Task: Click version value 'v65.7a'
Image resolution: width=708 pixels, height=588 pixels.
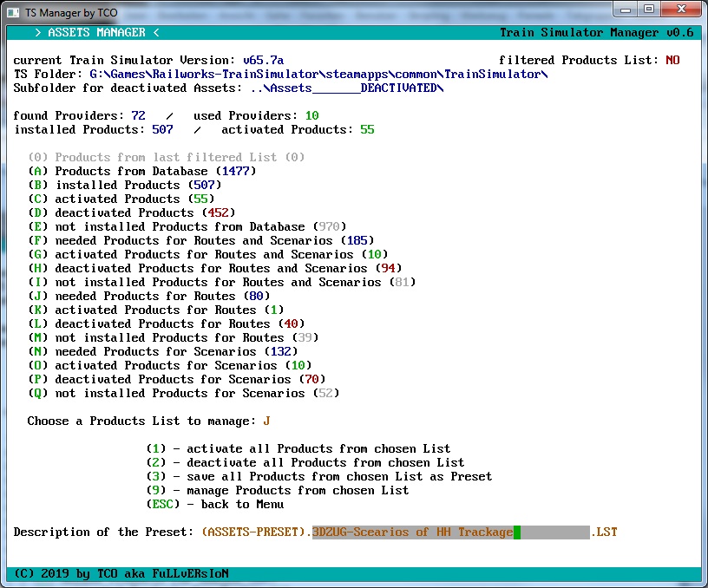Action: 263,60
